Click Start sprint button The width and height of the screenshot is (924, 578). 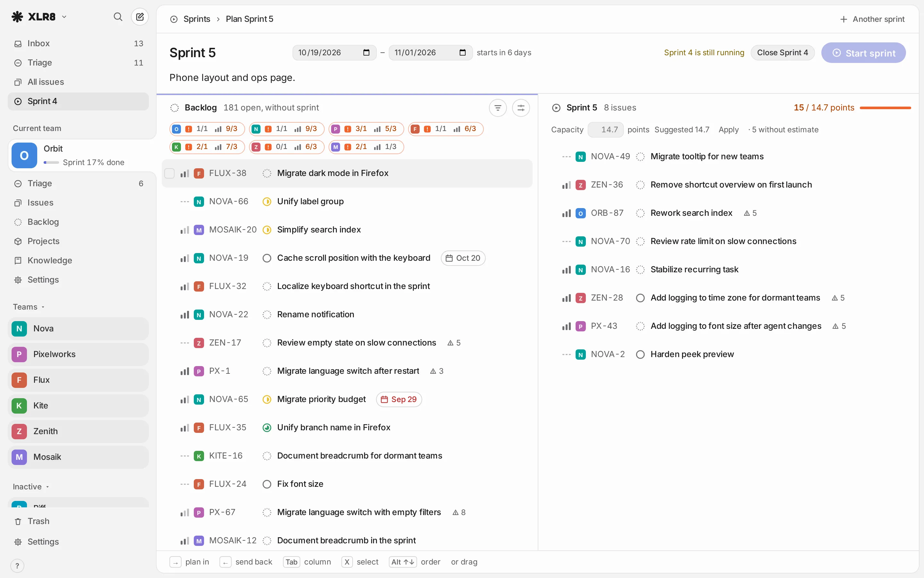pos(863,53)
